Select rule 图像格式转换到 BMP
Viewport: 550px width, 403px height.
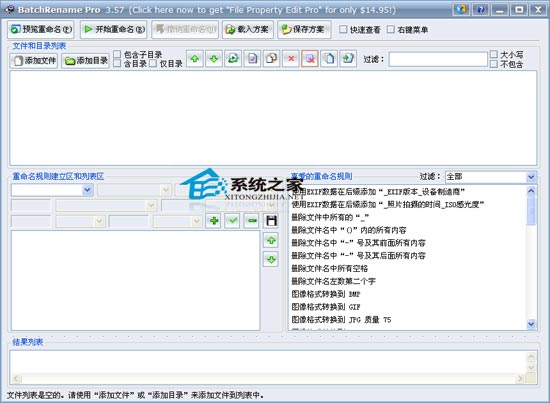tap(326, 294)
